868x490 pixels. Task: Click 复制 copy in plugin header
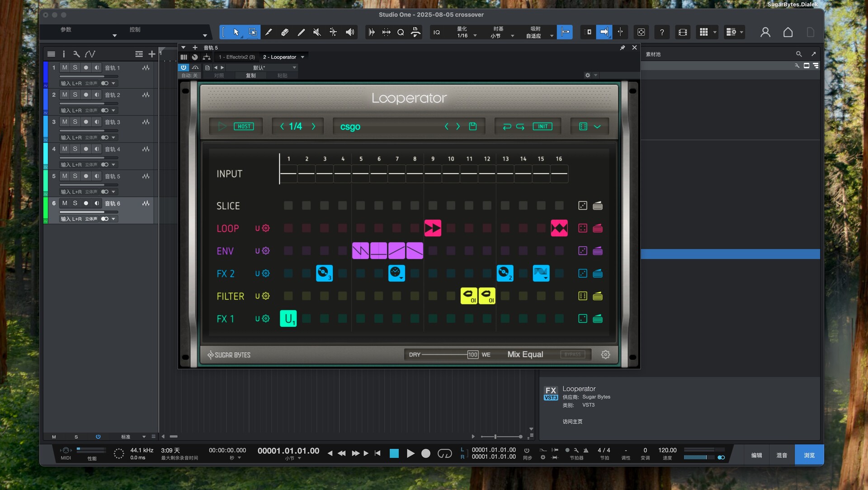tap(251, 76)
